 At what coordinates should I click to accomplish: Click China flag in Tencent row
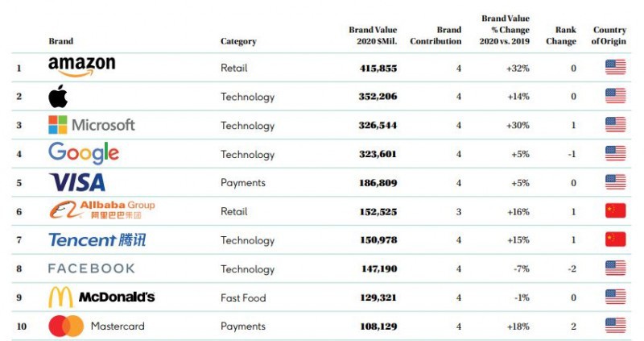(615, 240)
